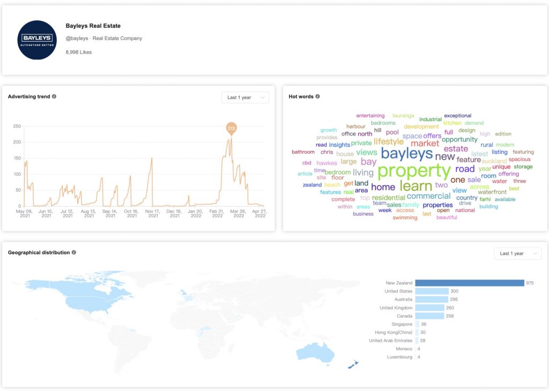549x392 pixels.
Task: Click the word 'market' in the word cloud
Action: pyautogui.click(x=425, y=144)
